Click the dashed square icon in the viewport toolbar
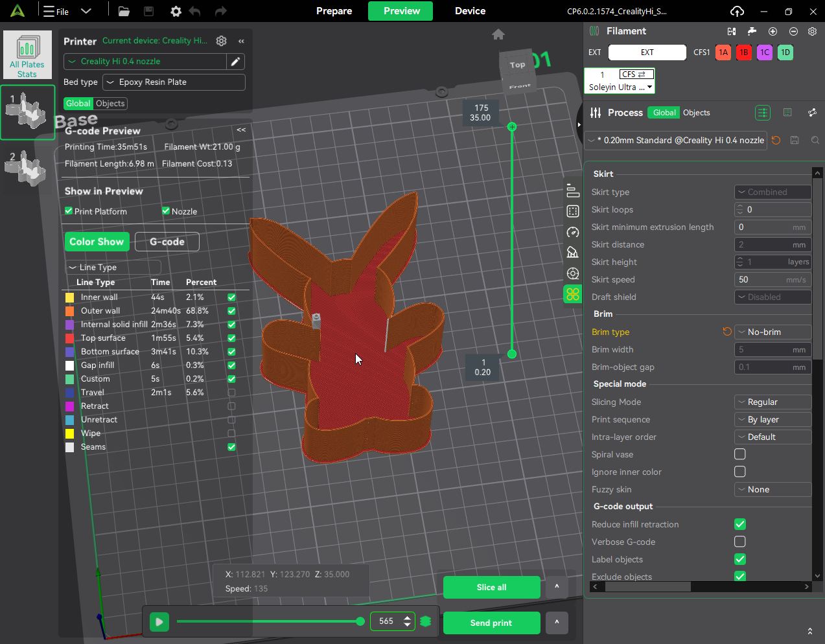 pyautogui.click(x=573, y=211)
